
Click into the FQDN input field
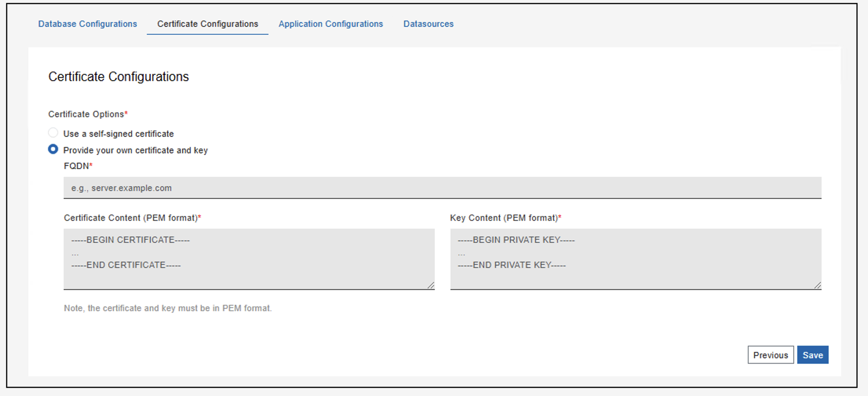pyautogui.click(x=442, y=188)
